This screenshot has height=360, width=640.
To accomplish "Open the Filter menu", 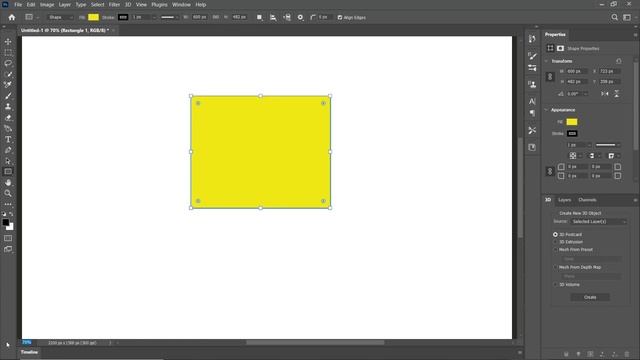I will click(114, 4).
